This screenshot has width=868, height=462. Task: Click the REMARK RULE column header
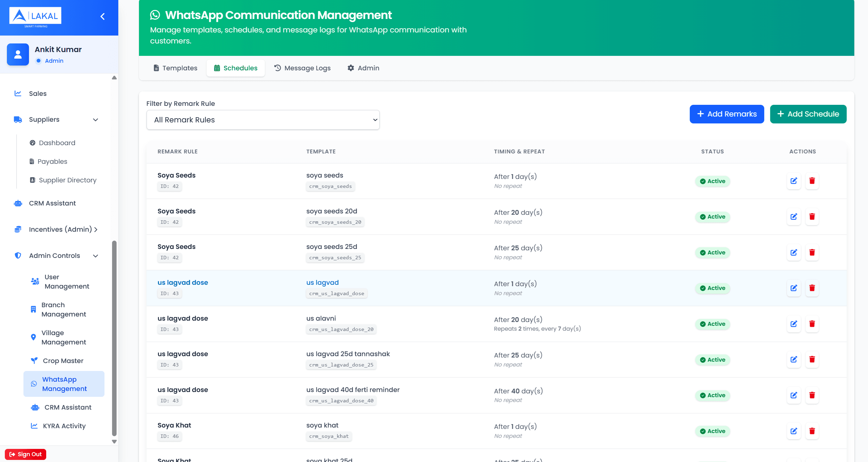click(x=178, y=151)
